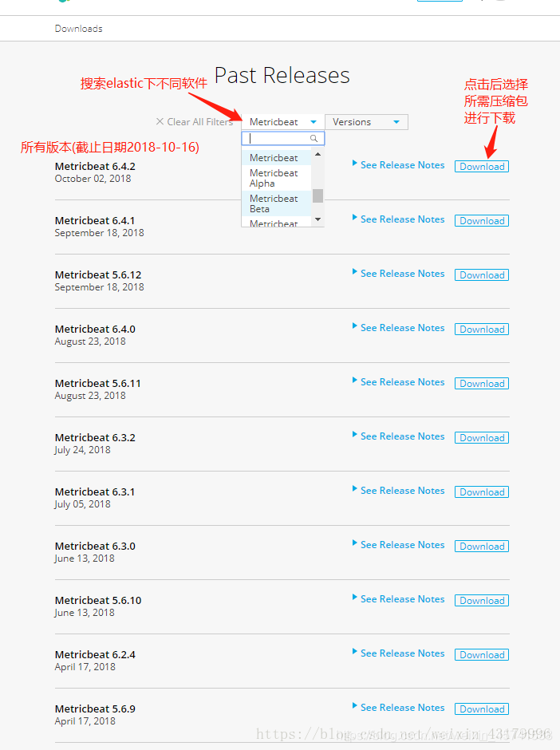This screenshot has height=750, width=560.
Task: Download Metricbeat 5.6.9
Action: coord(482,709)
